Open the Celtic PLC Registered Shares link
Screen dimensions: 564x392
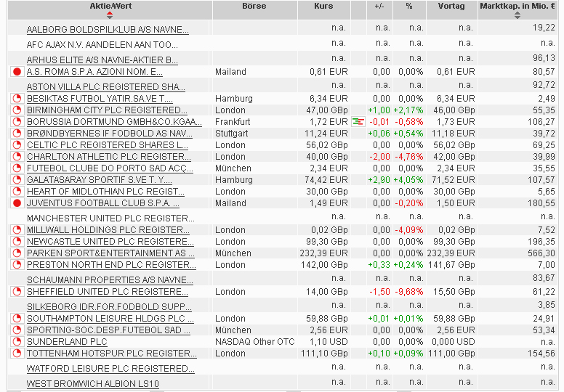[107, 144]
